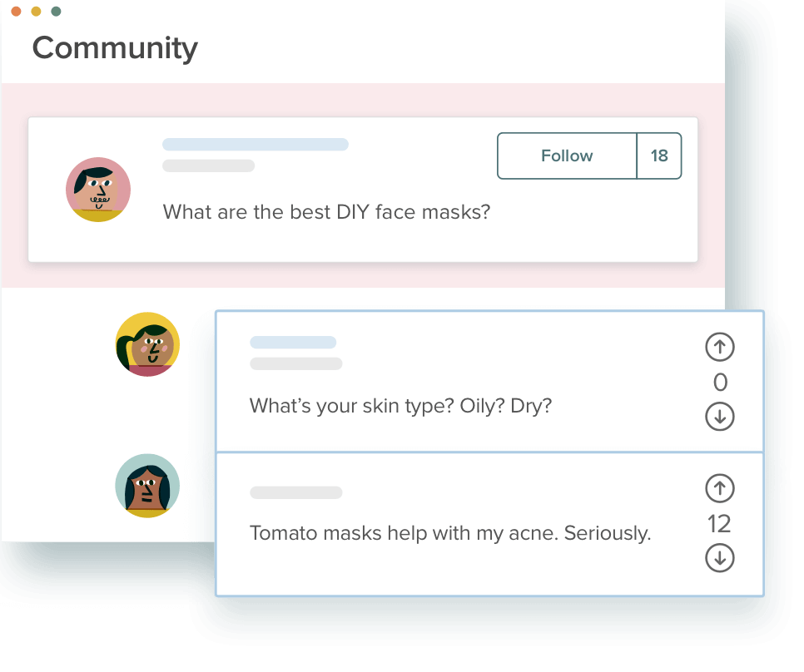Click the vote count 12
This screenshot has width=804, height=672.
click(x=719, y=523)
